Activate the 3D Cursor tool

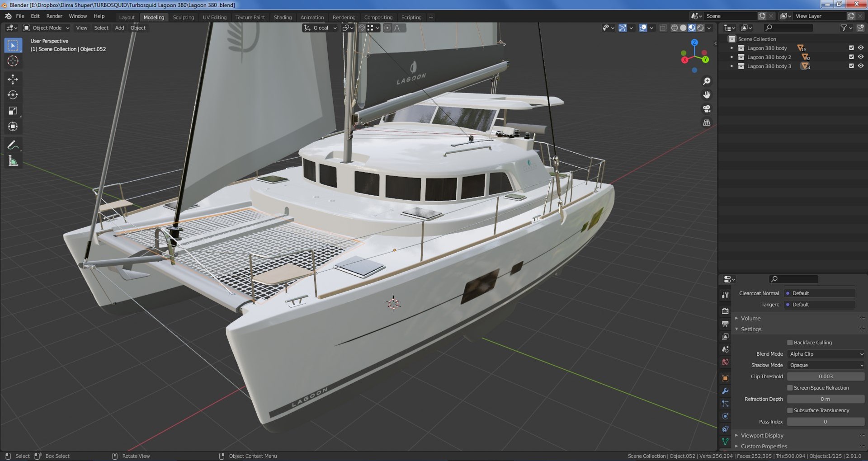(13, 61)
